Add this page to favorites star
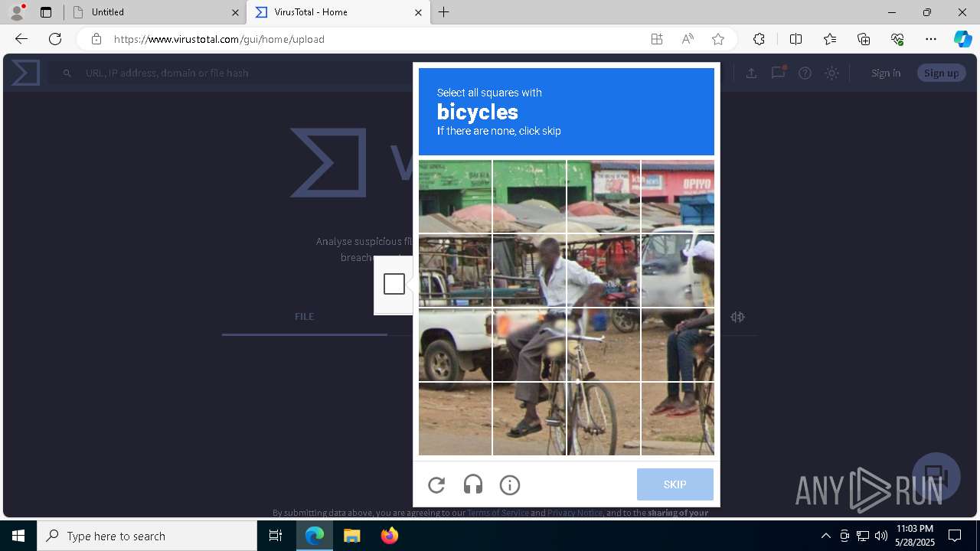The image size is (980, 551). (x=718, y=39)
